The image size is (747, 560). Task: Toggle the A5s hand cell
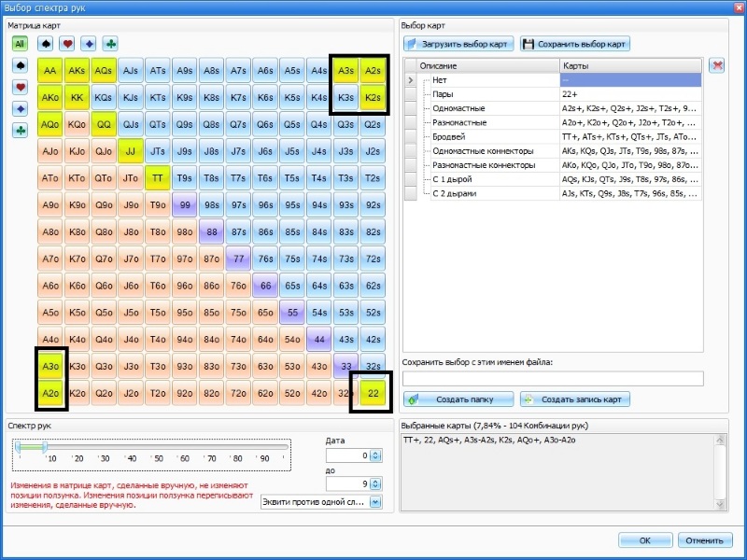click(x=292, y=71)
